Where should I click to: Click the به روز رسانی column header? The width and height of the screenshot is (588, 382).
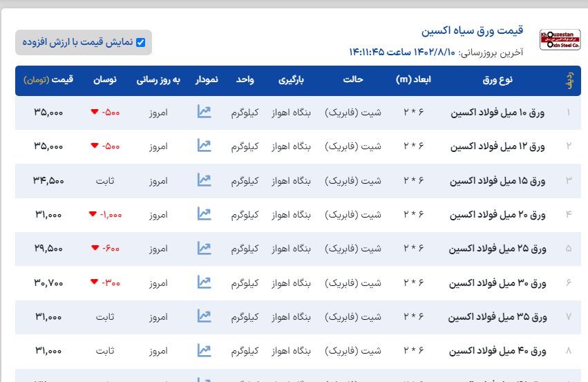click(x=158, y=80)
